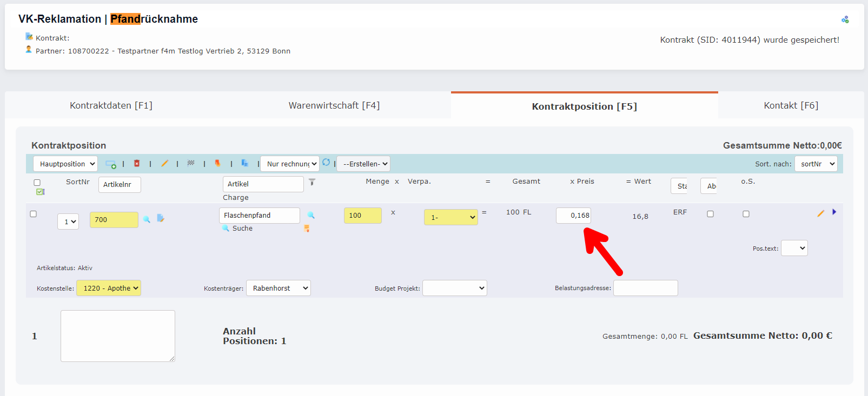Viewport: 868px width, 396px height.
Task: Click the Suche link under Flaschenpfand
Action: [x=242, y=229]
